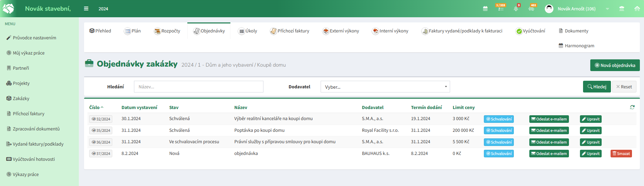Click the Hledání Název input field
Screen dimensions: 644x186
[x=198, y=87]
